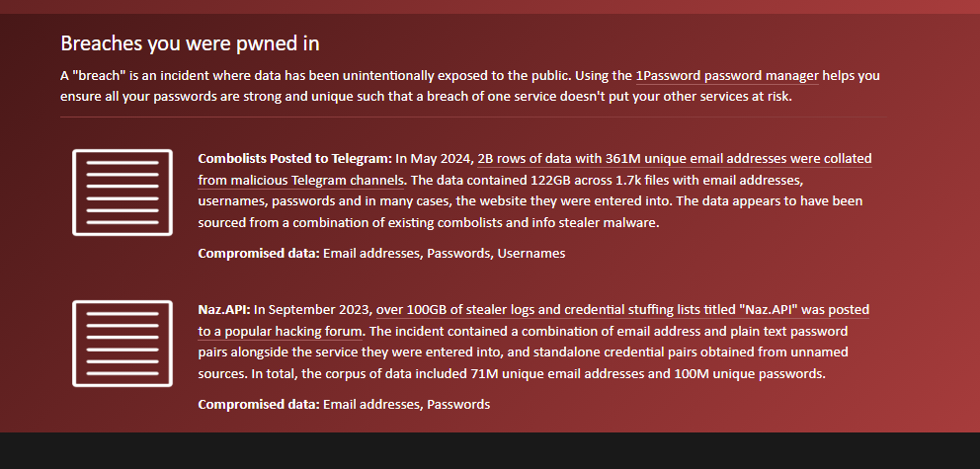
Task: Click the Naz.API 'Email addresses, Passwords' compromised list
Action: (x=406, y=404)
